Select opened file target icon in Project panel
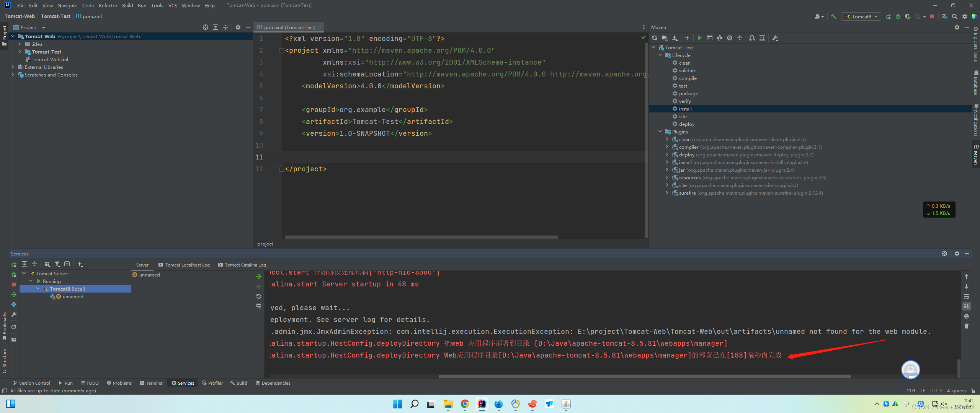980x413 pixels. tap(206, 27)
